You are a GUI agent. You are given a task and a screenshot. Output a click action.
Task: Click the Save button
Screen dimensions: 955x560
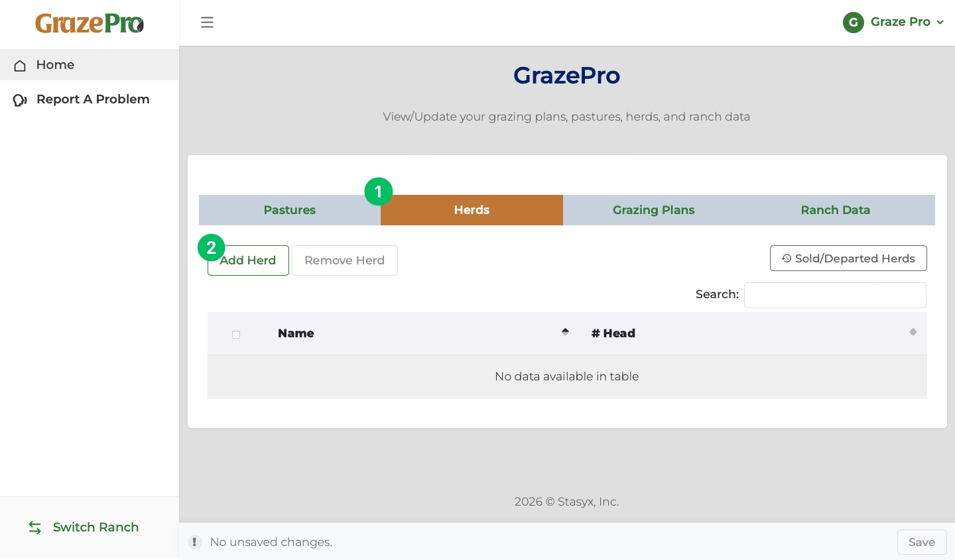coord(922,542)
